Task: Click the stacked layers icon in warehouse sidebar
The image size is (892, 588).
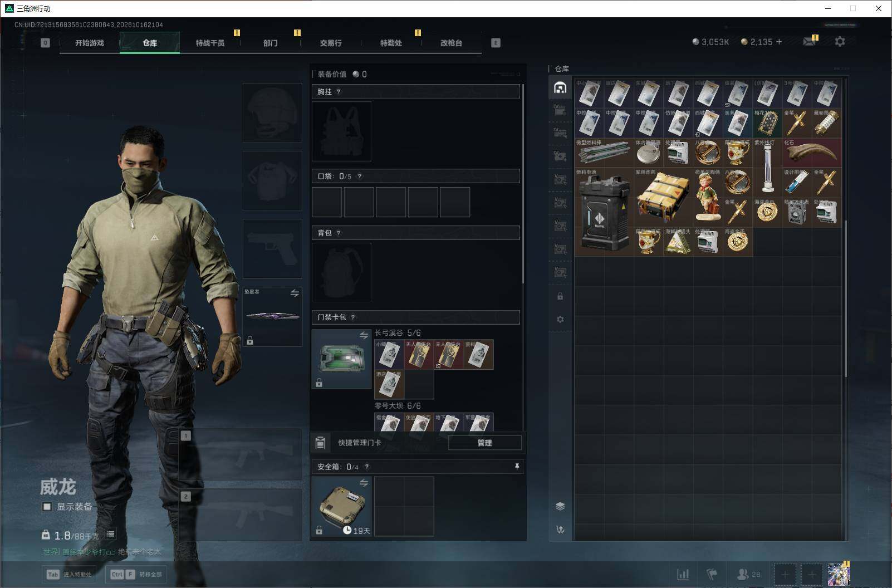Action: click(x=560, y=506)
